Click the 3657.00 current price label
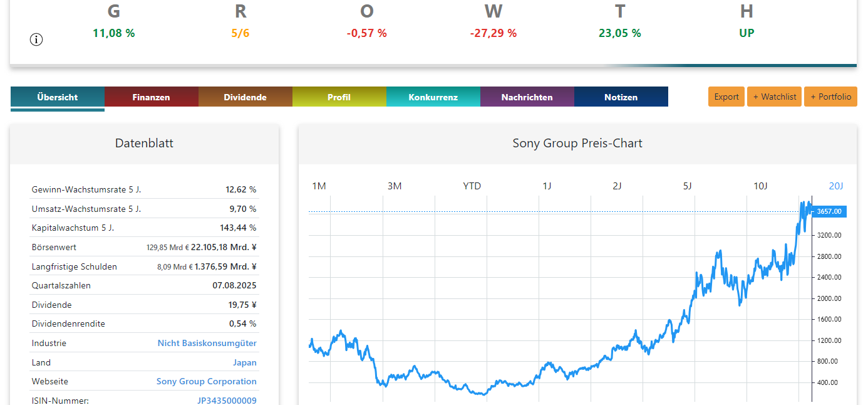This screenshot has width=868, height=405. click(829, 212)
